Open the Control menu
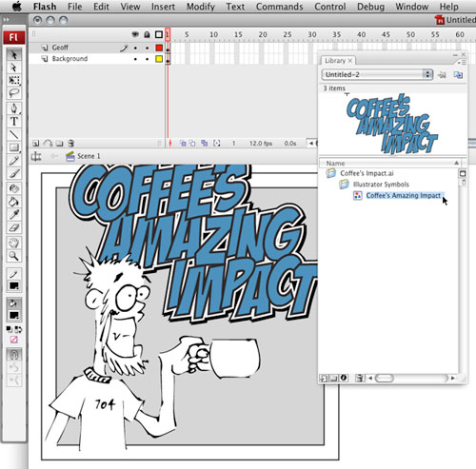The image size is (476, 469). (x=330, y=7)
